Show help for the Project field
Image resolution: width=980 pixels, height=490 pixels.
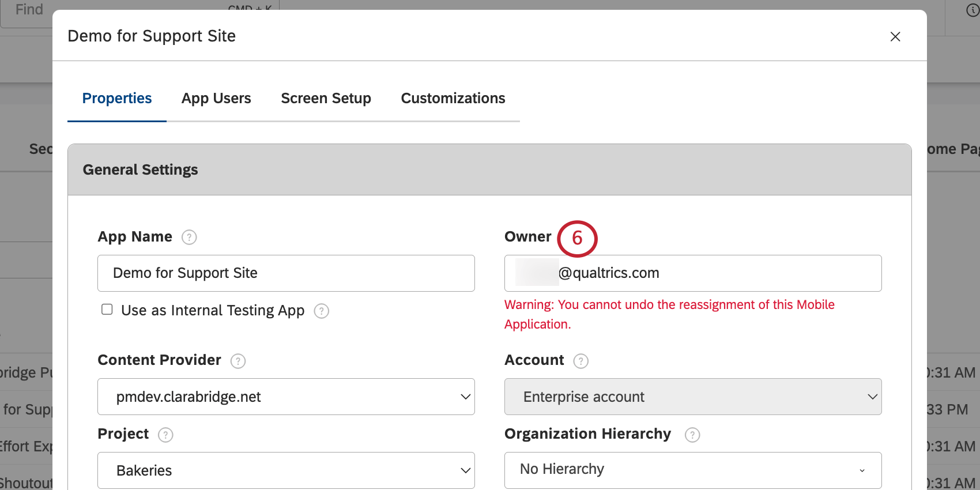pos(165,435)
